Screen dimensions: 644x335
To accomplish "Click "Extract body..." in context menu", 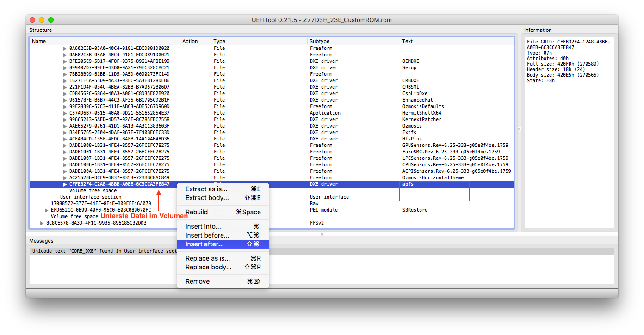I will tap(207, 198).
